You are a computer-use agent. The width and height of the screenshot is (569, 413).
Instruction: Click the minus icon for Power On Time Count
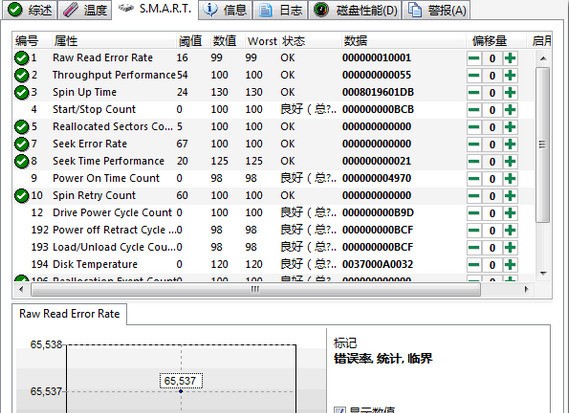tap(474, 179)
